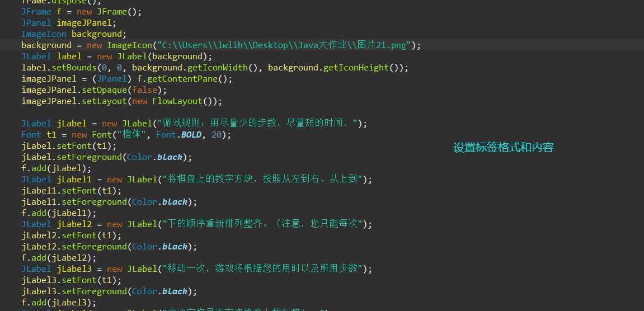
Task: Click the imageJPanel.setOpaque(false) line
Action: pos(94,89)
